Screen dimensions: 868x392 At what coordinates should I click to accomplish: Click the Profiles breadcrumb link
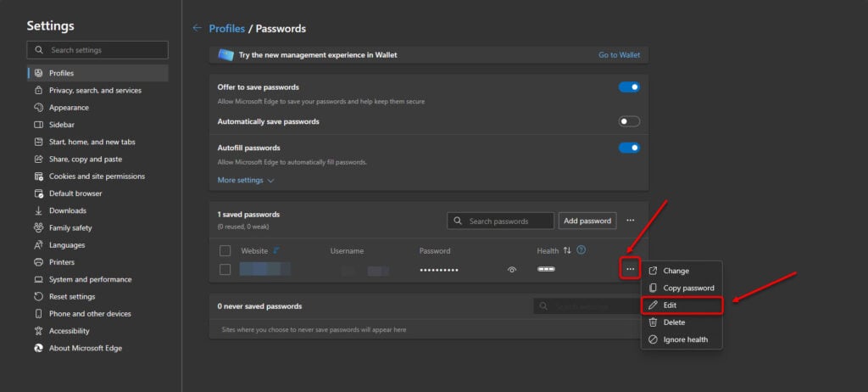pos(226,28)
